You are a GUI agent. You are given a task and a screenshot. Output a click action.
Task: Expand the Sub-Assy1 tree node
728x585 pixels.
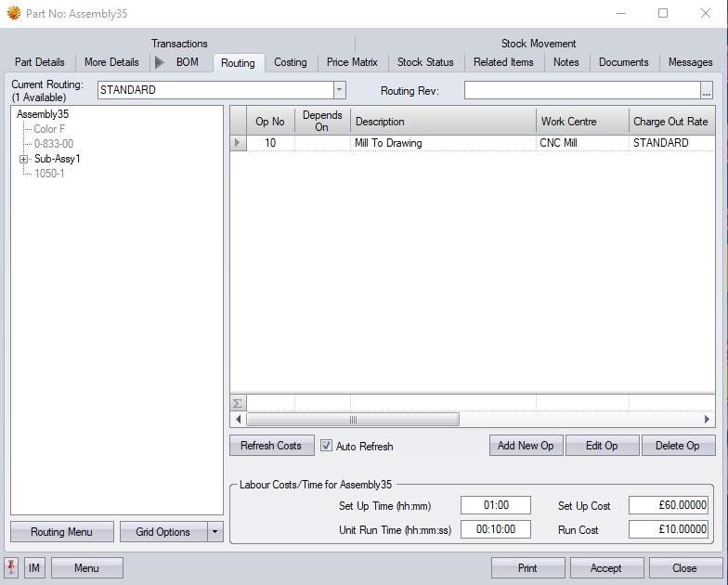23,159
